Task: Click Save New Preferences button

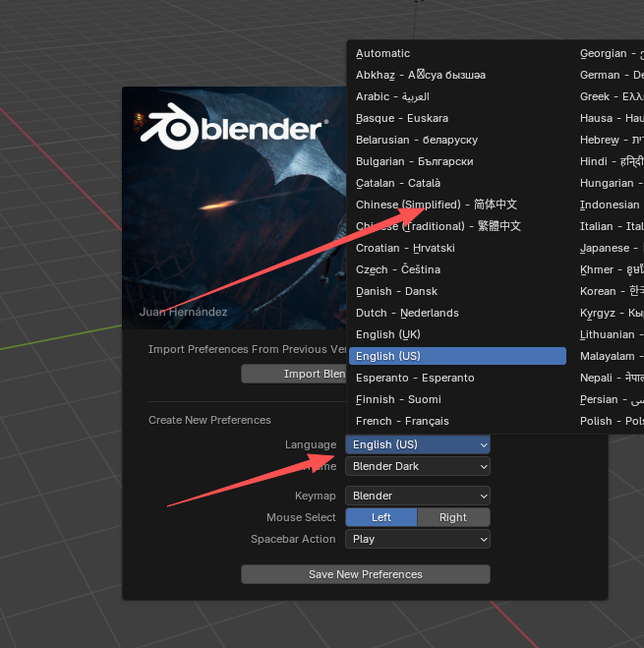Action: click(366, 574)
